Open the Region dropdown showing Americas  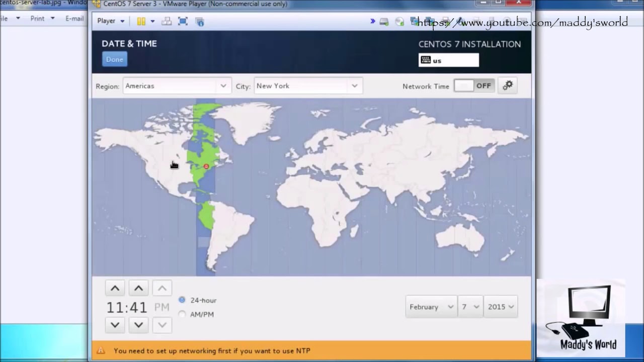(177, 86)
